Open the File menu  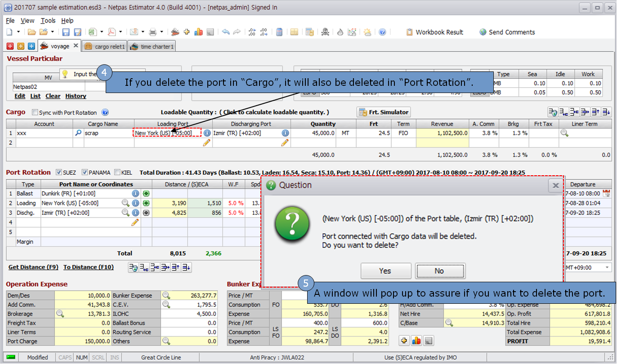point(10,20)
